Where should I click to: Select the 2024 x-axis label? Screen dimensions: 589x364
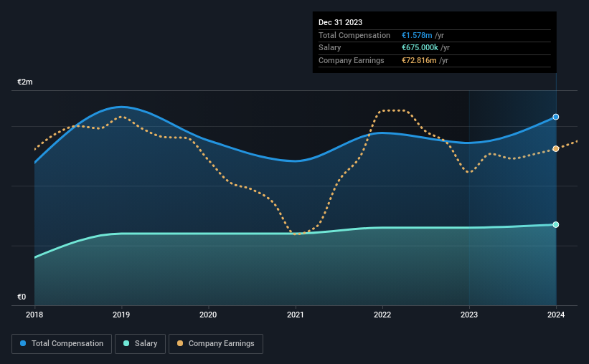(556, 315)
